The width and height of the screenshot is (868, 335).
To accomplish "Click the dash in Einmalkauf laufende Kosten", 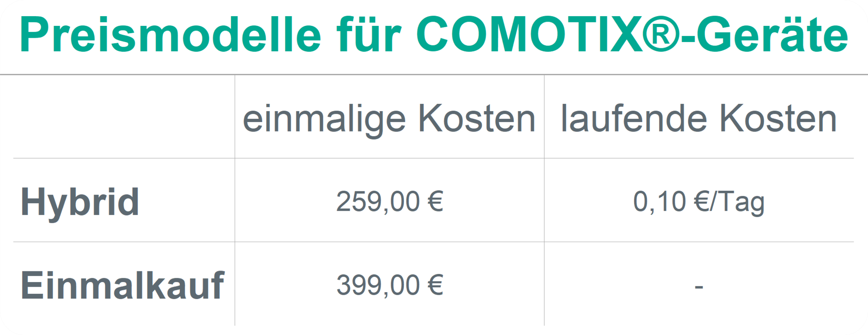I will [699, 287].
